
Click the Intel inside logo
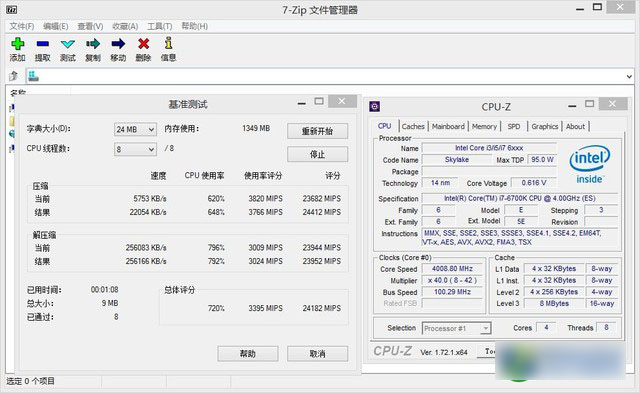click(589, 165)
